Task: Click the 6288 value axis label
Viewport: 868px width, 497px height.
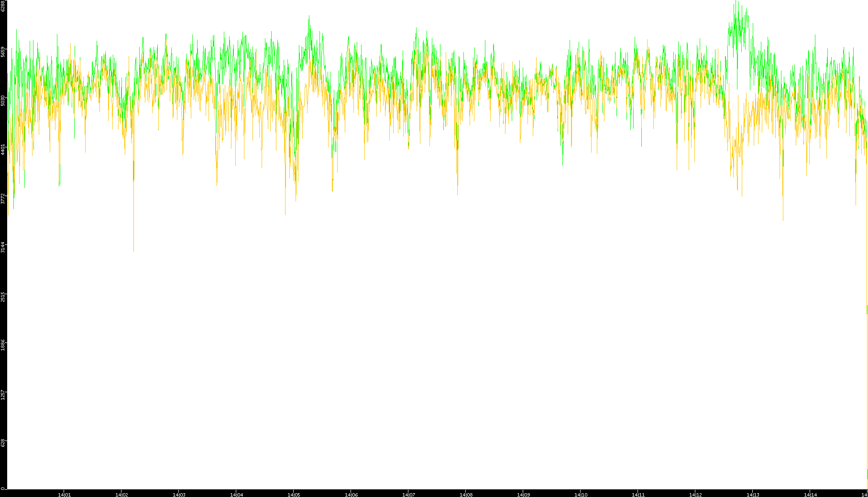Action: (3, 6)
